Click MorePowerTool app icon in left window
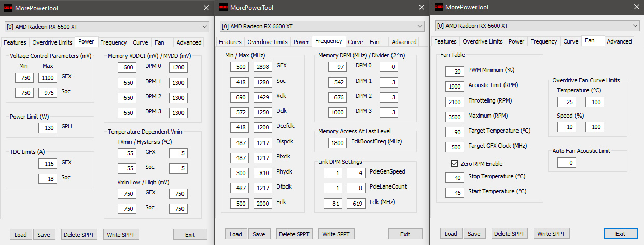Viewport: 644px width, 245px height. pos(8,7)
